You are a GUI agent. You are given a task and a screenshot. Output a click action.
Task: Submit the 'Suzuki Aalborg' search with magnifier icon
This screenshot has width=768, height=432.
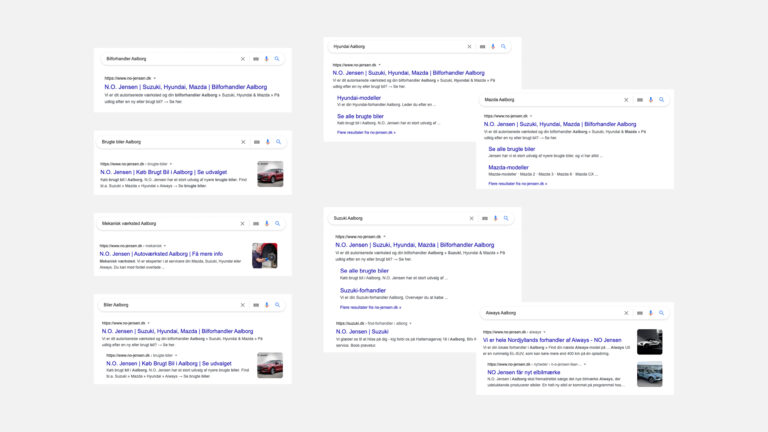(x=506, y=218)
